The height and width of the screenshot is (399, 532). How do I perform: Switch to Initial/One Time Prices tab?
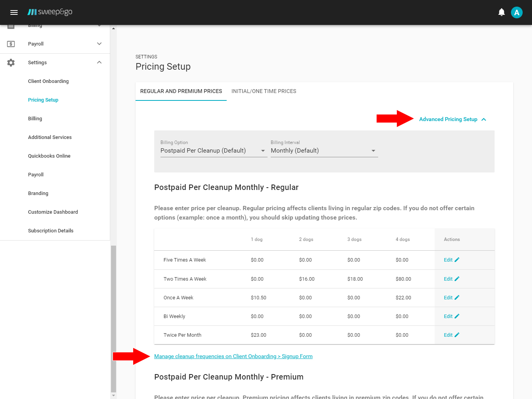pos(264,91)
